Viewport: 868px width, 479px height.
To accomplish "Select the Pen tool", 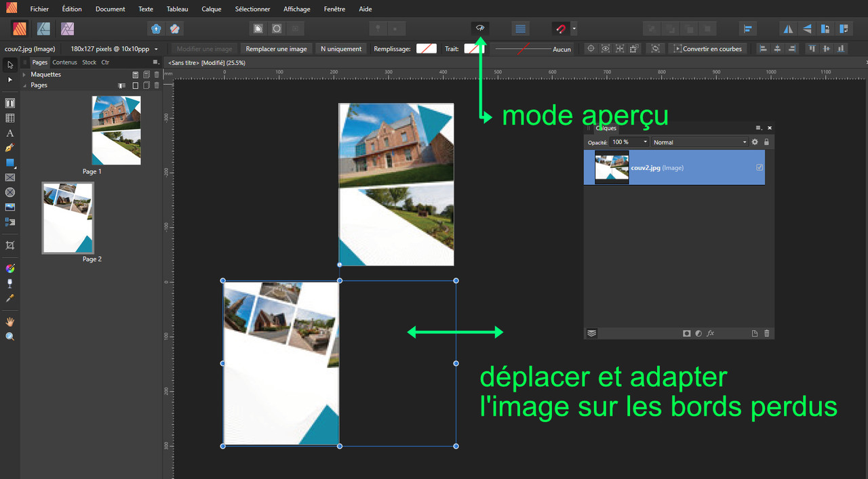I will point(10,148).
